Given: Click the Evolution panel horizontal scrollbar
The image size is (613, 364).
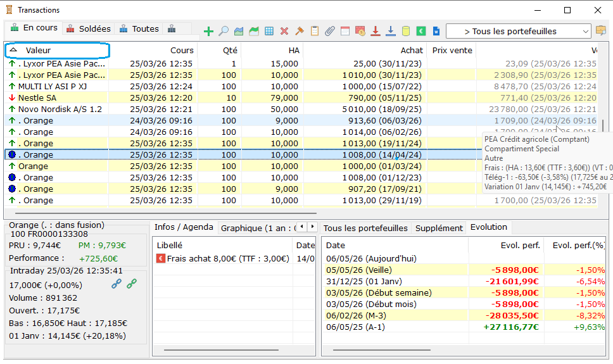Looking at the screenshot, I should 381,350.
